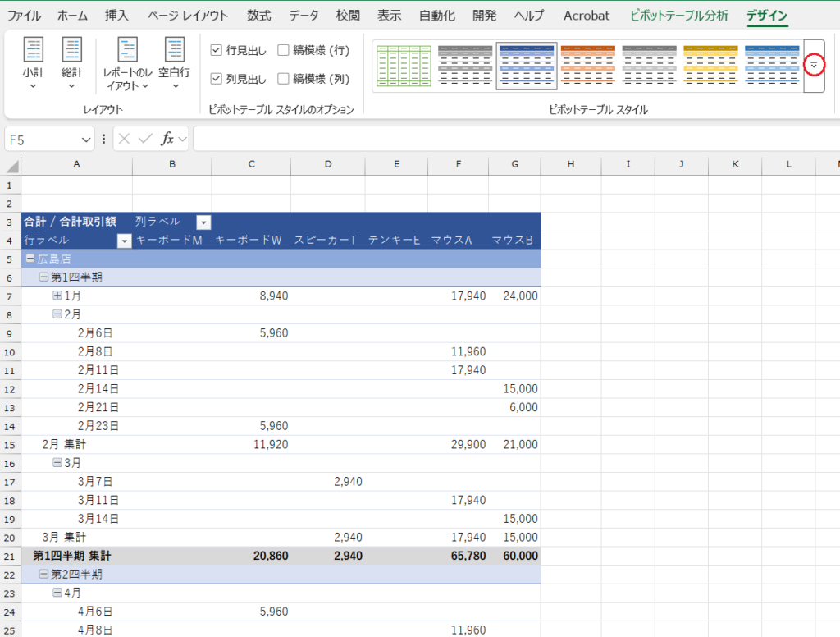Image resolution: width=840 pixels, height=637 pixels.
Task: Expand the 1月 row group
Action: click(x=57, y=296)
